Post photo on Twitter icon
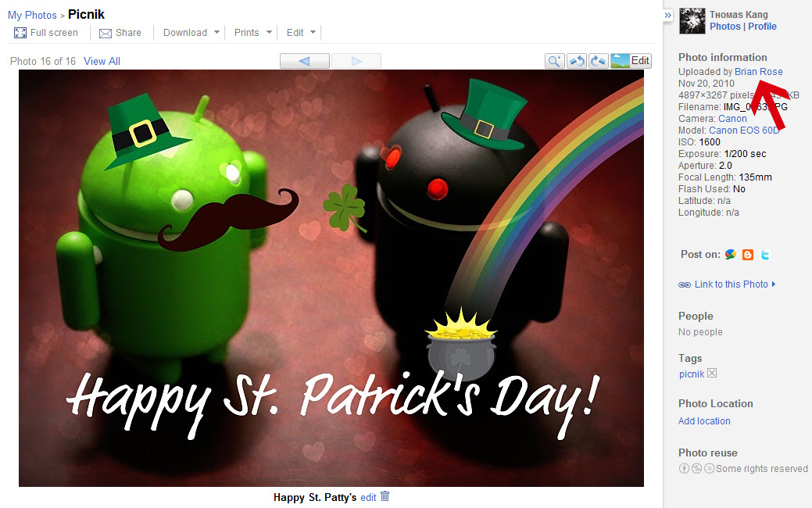812x508 pixels. (x=765, y=254)
